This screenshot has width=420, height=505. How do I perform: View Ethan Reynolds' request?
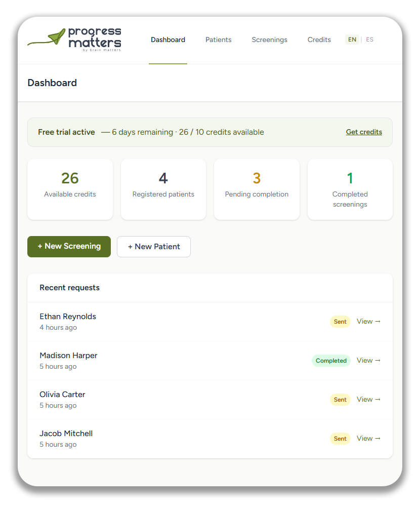click(368, 322)
